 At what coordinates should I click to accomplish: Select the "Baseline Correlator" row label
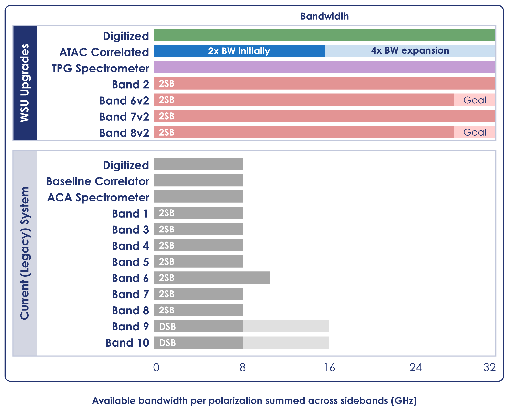tap(98, 181)
